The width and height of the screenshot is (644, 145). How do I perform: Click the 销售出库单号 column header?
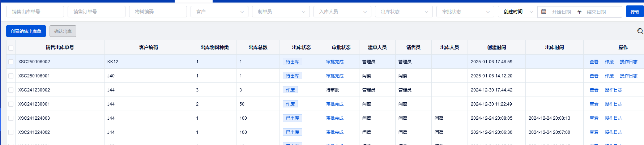pos(60,47)
